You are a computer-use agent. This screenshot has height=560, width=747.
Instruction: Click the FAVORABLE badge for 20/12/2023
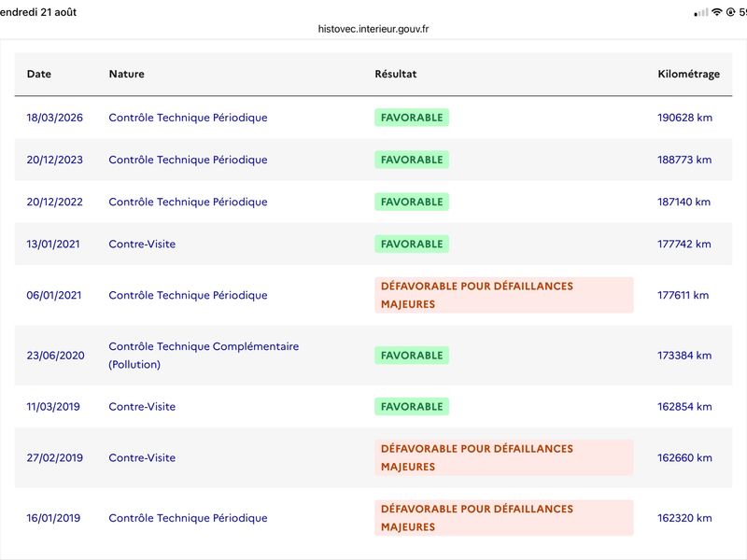(412, 160)
